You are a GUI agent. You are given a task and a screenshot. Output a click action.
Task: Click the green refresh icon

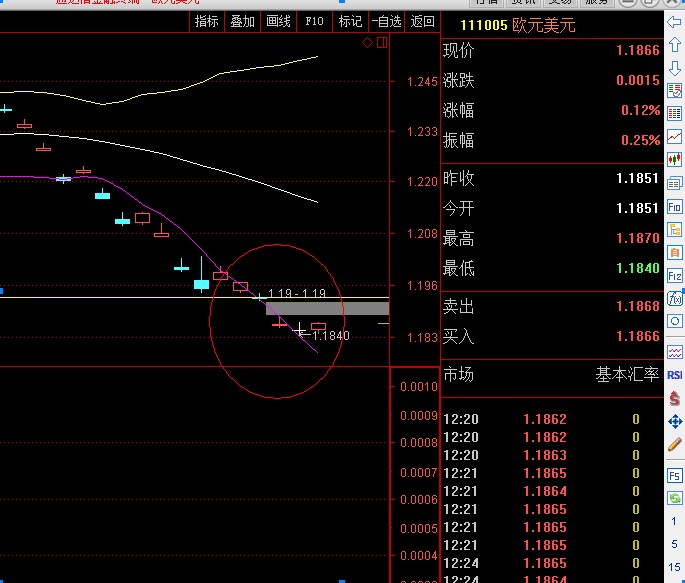pyautogui.click(x=675, y=497)
